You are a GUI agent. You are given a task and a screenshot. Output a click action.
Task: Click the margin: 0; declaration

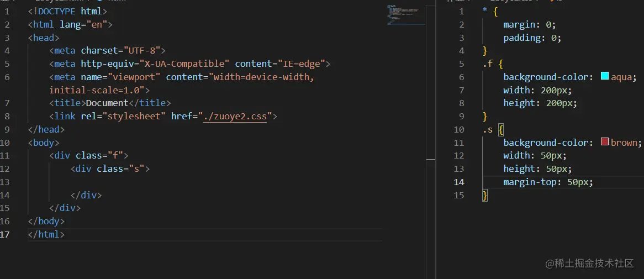[530, 25]
